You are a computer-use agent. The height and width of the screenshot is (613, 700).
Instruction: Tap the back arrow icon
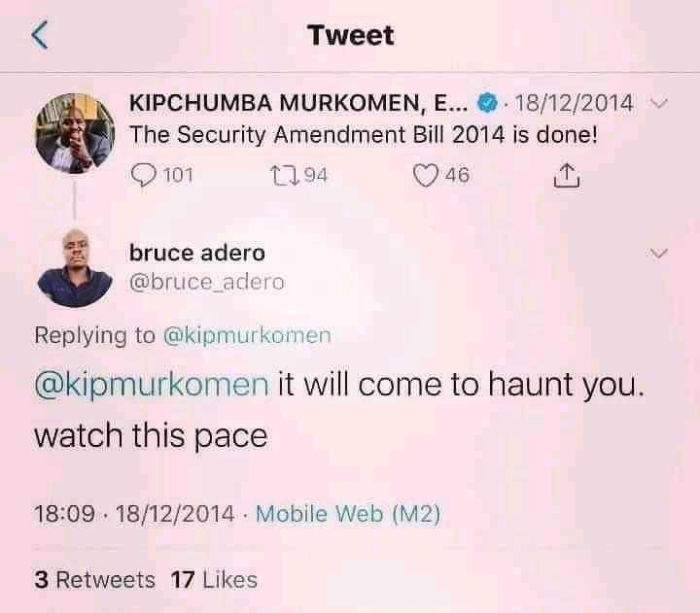[40, 34]
